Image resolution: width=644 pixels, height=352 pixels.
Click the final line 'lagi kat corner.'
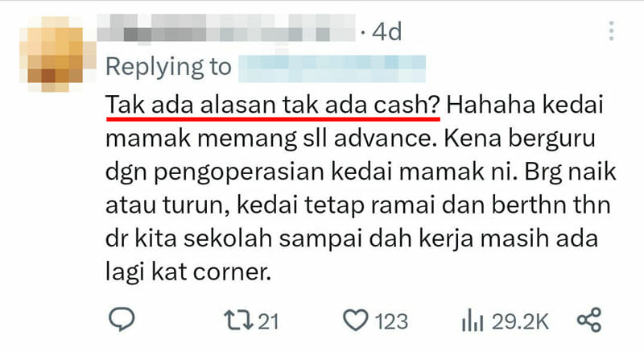click(x=188, y=272)
